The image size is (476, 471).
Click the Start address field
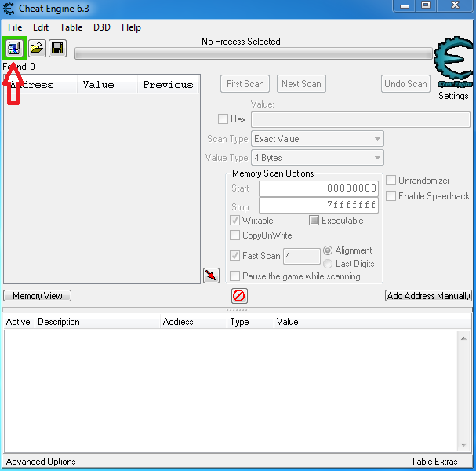coord(318,188)
